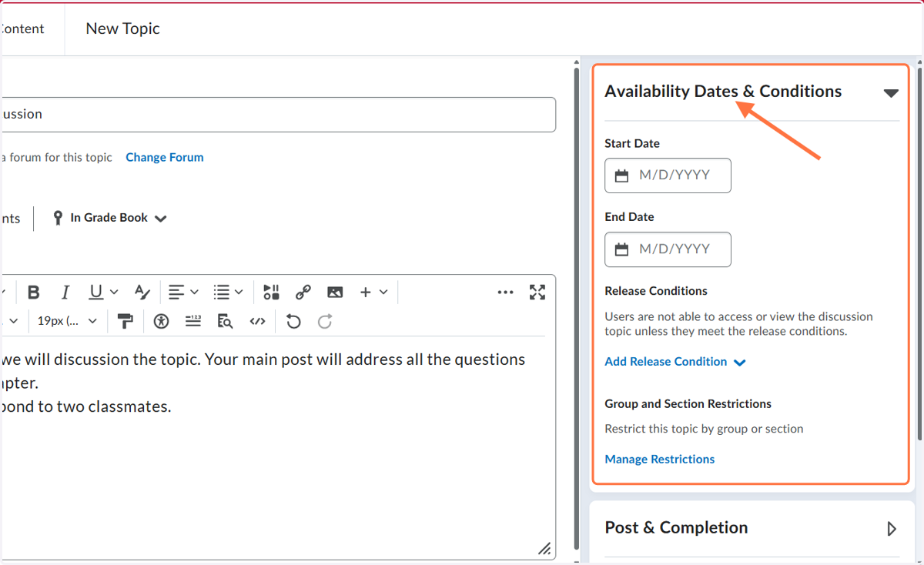Viewport: 924px width, 565px height.
Task: Open the Start Date calendar picker
Action: (x=622, y=176)
